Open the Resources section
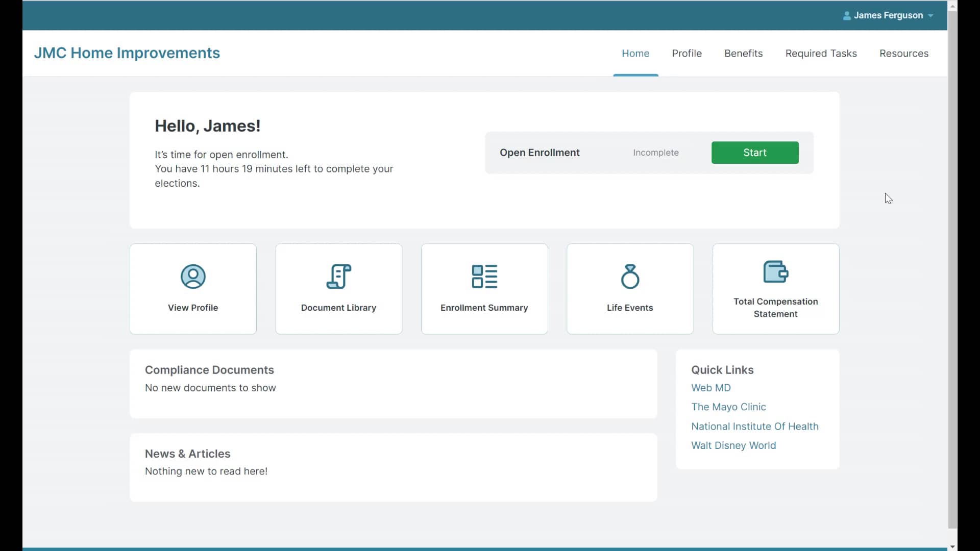Image resolution: width=980 pixels, height=551 pixels. pyautogui.click(x=903, y=53)
